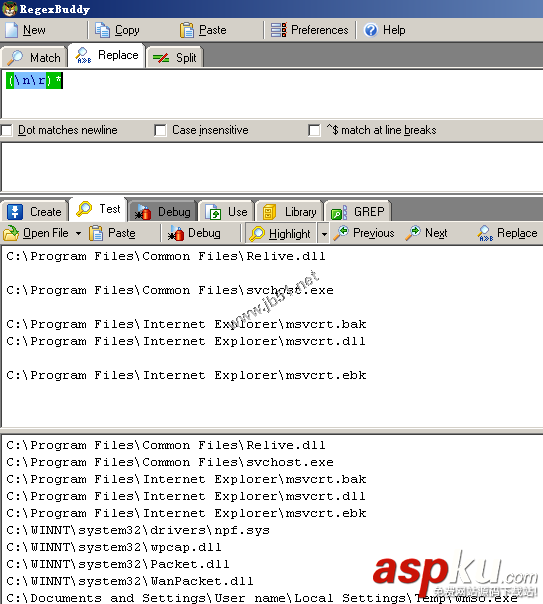The height and width of the screenshot is (604, 543).
Task: Switch to the Split tab
Action: pos(174,58)
